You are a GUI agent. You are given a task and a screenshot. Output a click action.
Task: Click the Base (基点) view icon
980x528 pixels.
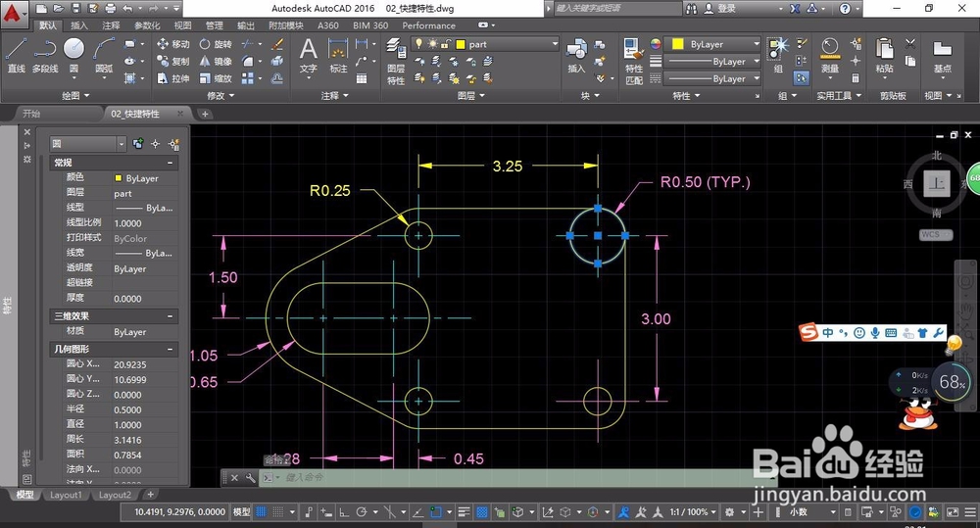coord(942,56)
